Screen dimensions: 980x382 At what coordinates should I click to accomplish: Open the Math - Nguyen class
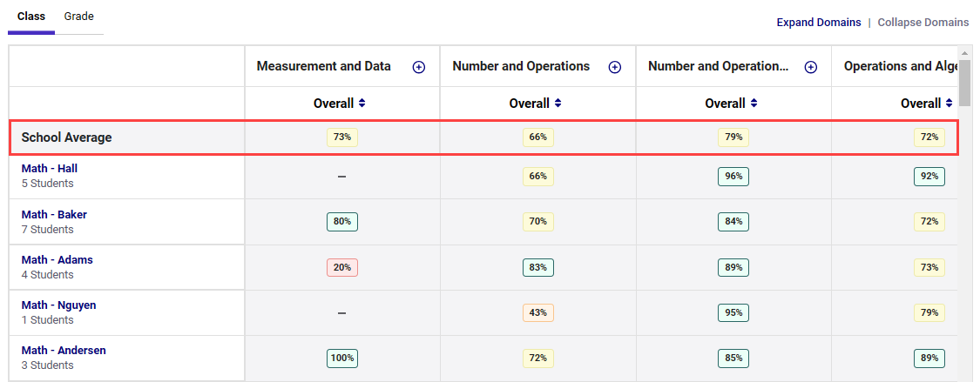(58, 305)
